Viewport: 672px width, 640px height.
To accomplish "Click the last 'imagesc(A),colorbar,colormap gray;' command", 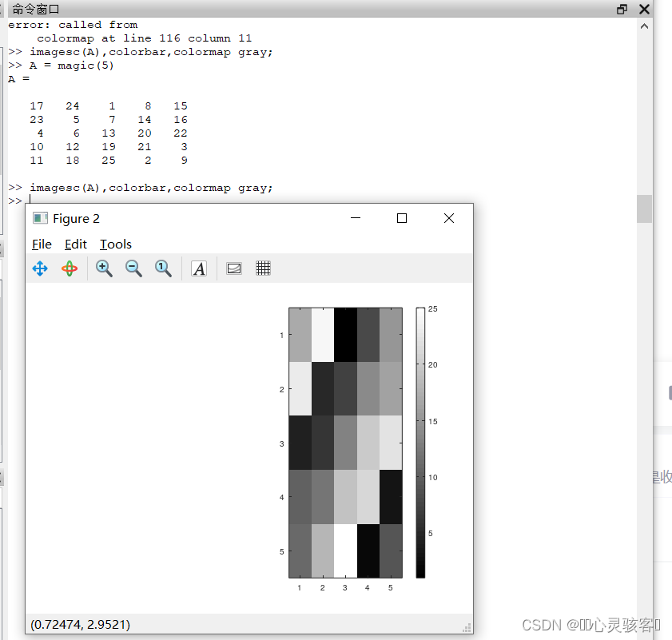I will [151, 189].
